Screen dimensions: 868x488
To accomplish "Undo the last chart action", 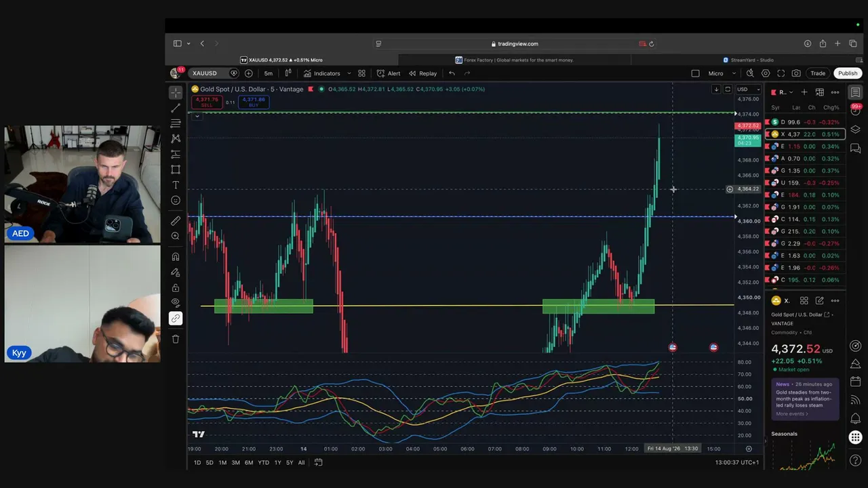I will pyautogui.click(x=452, y=73).
